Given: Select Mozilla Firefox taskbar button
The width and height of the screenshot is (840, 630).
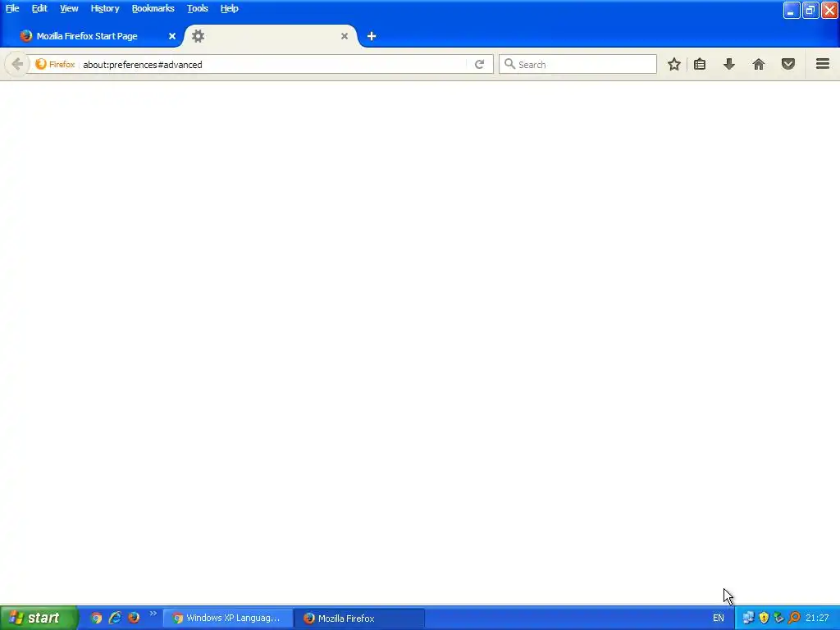Looking at the screenshot, I should point(359,619).
